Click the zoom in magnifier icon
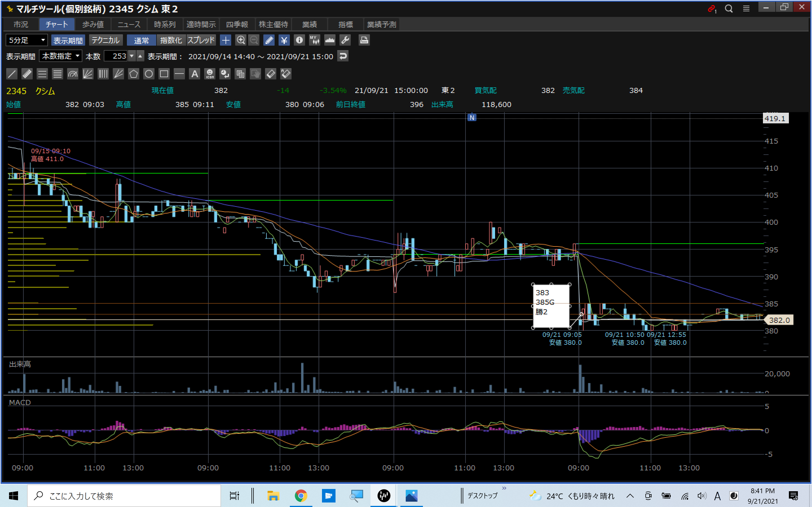 click(240, 40)
